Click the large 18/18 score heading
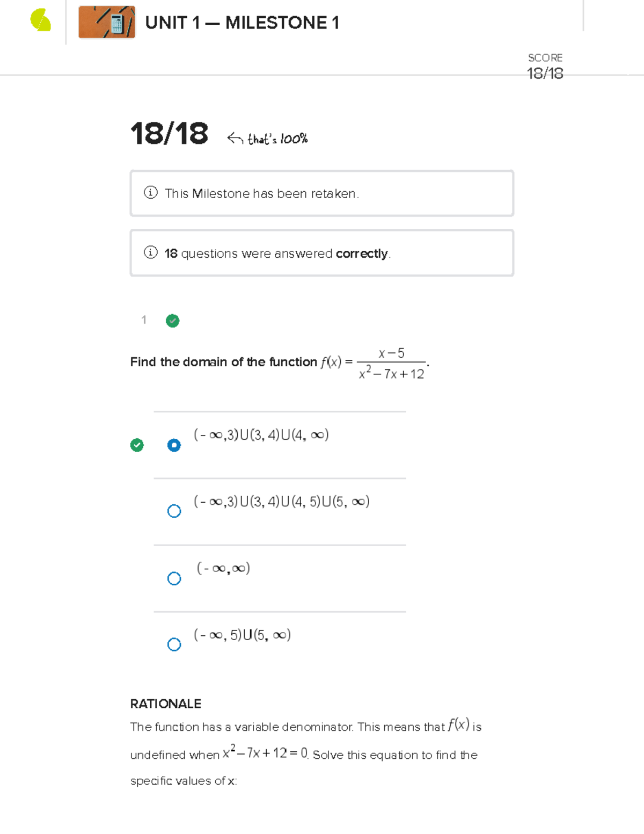Image resolution: width=644 pixels, height=834 pixels. click(169, 134)
